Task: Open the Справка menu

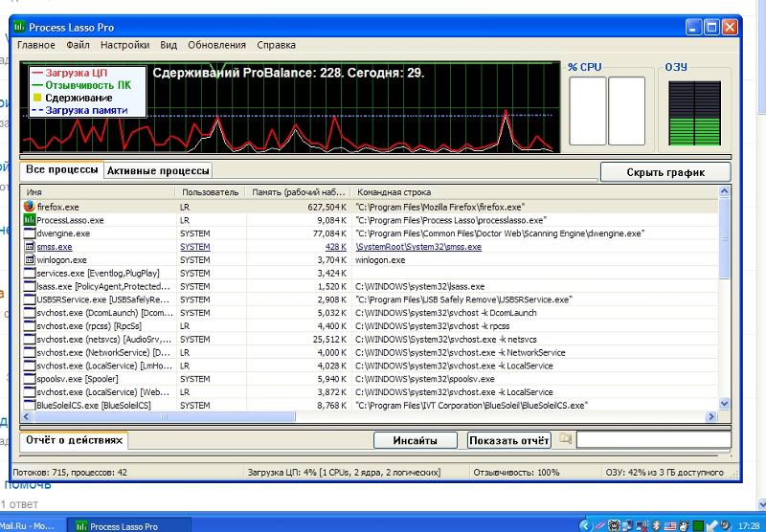Action: (x=276, y=45)
